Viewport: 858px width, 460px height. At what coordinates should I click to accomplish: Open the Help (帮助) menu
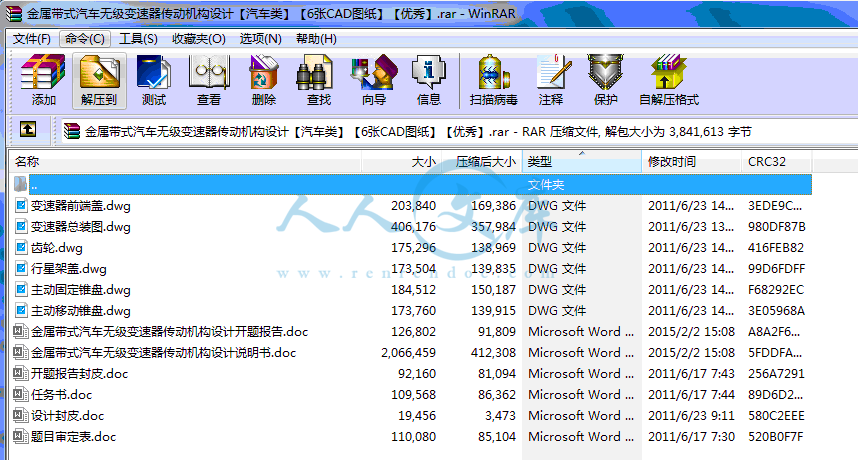pyautogui.click(x=316, y=39)
